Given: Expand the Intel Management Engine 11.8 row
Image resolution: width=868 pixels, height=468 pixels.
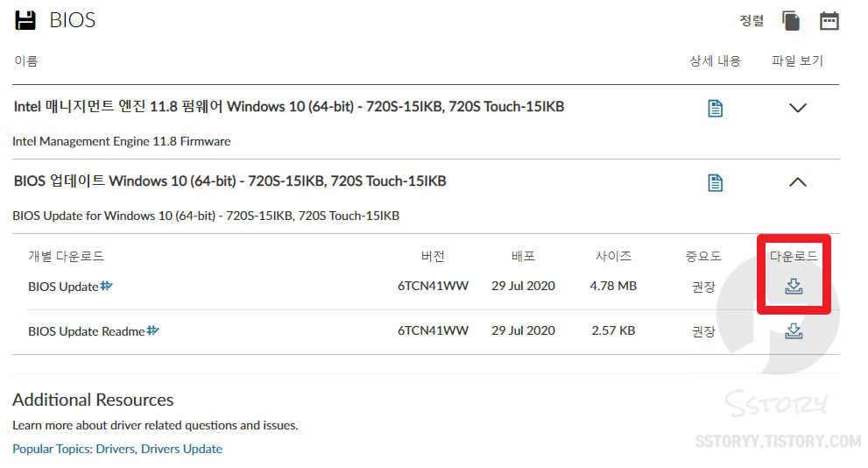Looking at the screenshot, I should [x=798, y=108].
